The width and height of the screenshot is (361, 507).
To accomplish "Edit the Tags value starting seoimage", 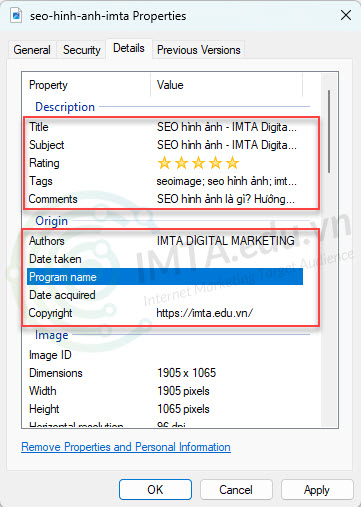I will [x=227, y=181].
